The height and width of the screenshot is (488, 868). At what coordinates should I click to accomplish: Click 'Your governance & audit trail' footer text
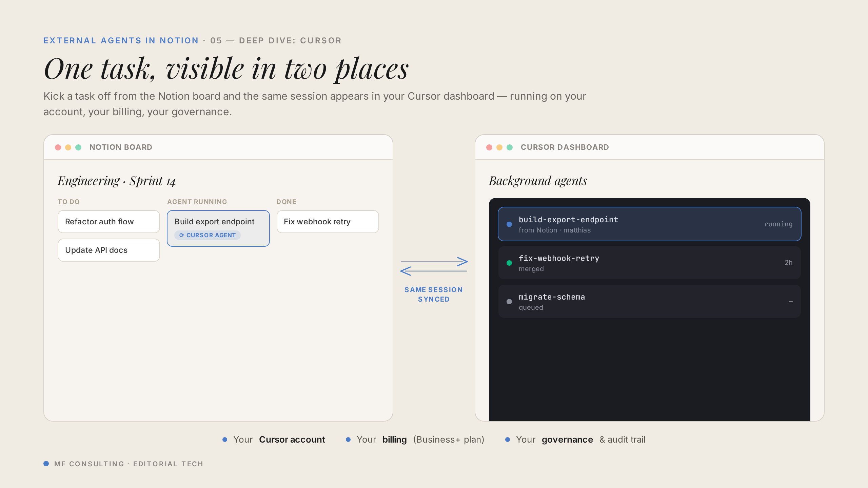[581, 440]
